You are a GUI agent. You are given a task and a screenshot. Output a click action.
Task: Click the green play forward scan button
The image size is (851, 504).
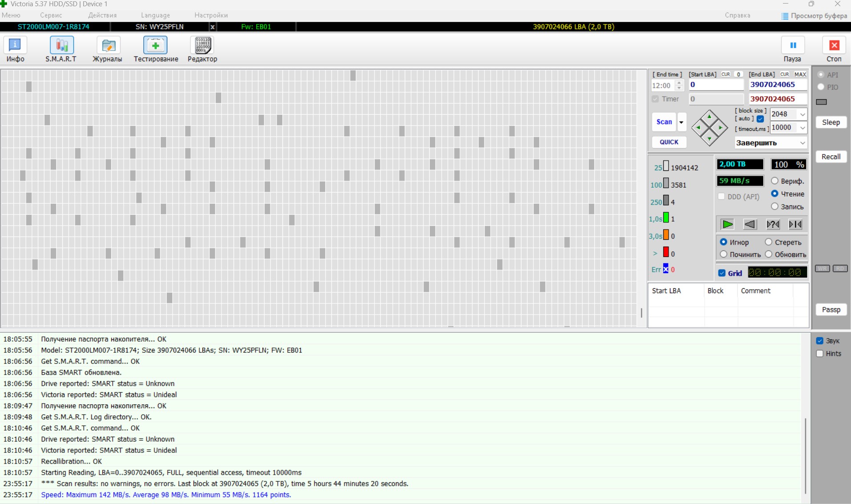(x=727, y=225)
